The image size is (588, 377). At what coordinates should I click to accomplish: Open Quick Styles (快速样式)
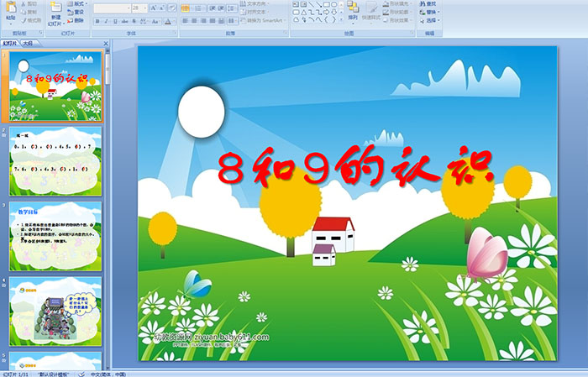point(371,11)
